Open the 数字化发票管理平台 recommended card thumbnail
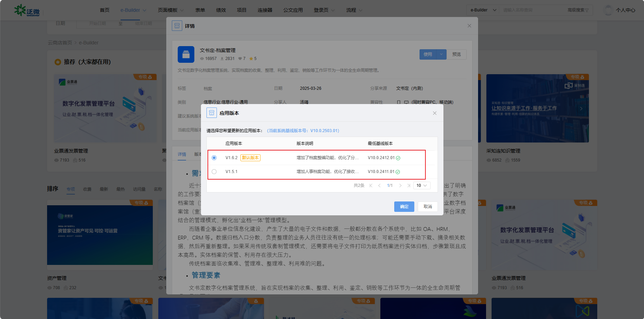The height and width of the screenshot is (319, 644). 105,108
